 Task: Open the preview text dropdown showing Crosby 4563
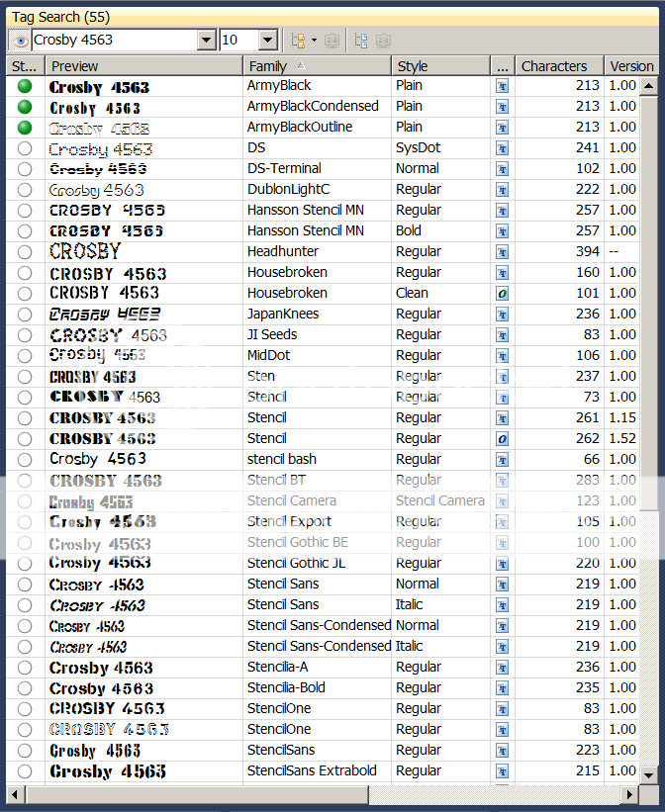pyautogui.click(x=206, y=41)
